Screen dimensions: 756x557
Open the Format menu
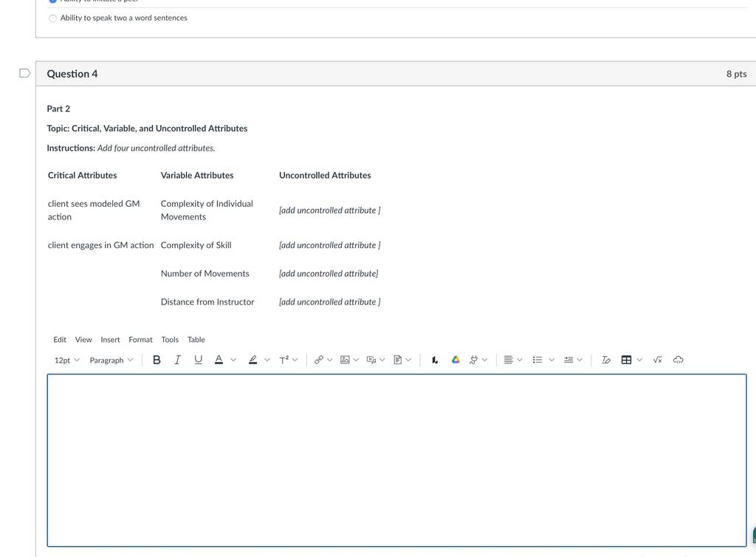(140, 340)
